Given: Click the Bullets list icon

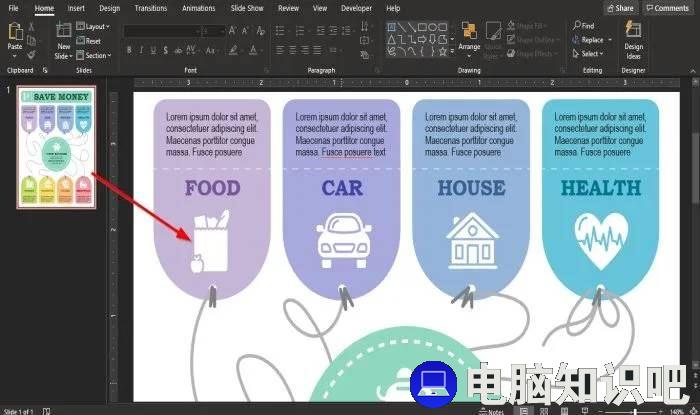Looking at the screenshot, I should pos(280,31).
